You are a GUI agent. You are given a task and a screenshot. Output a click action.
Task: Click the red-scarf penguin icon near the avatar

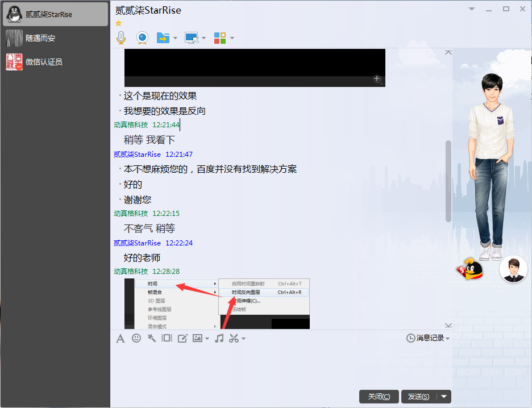pos(471,269)
